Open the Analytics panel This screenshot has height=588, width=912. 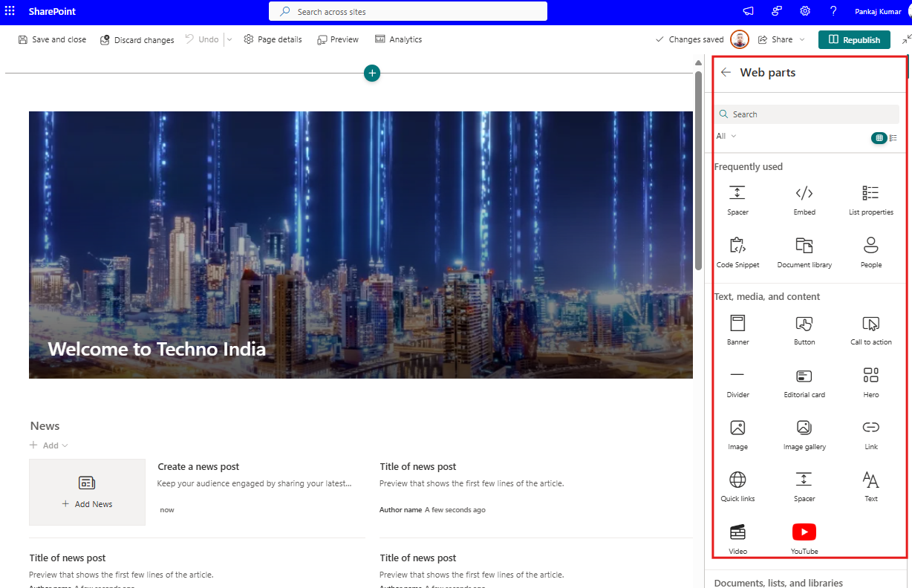(x=398, y=39)
